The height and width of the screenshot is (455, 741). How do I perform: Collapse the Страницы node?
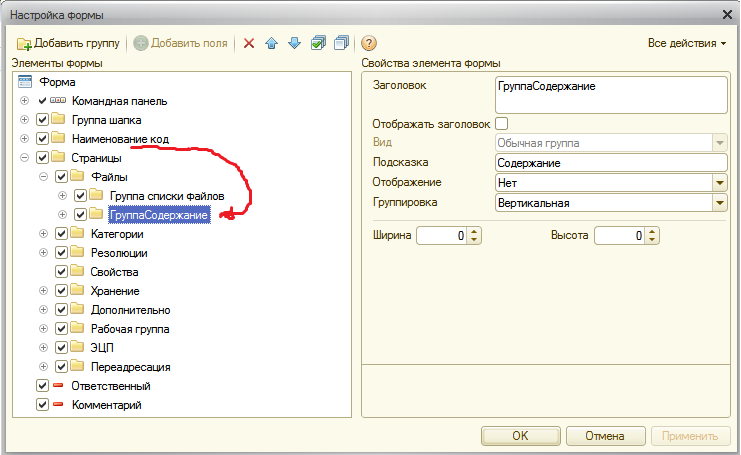pyautogui.click(x=25, y=158)
